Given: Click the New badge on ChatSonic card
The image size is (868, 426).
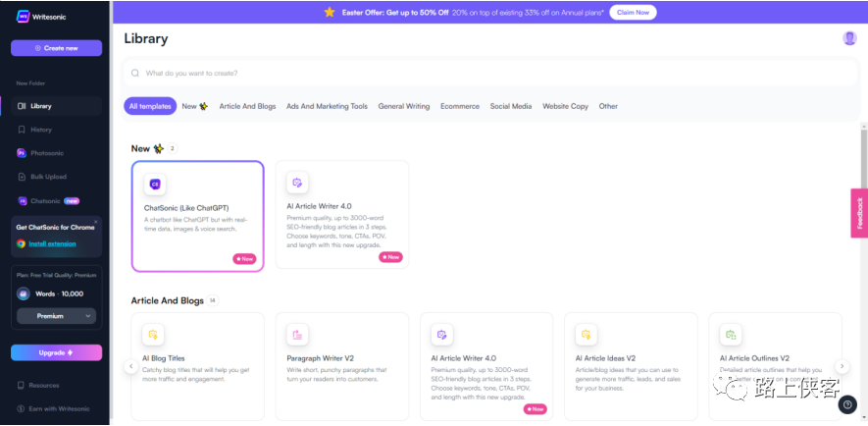Looking at the screenshot, I should (244, 259).
